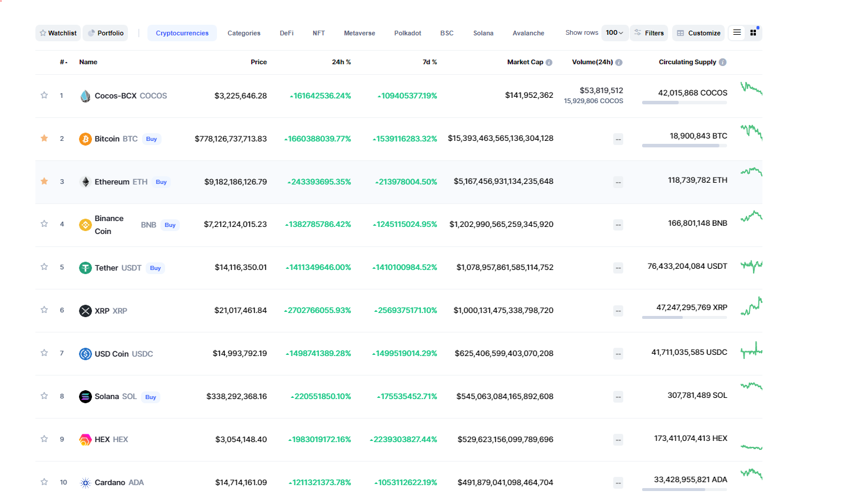Click the Ethereum diamond logo icon
This screenshot has height=504, width=842.
point(85,182)
